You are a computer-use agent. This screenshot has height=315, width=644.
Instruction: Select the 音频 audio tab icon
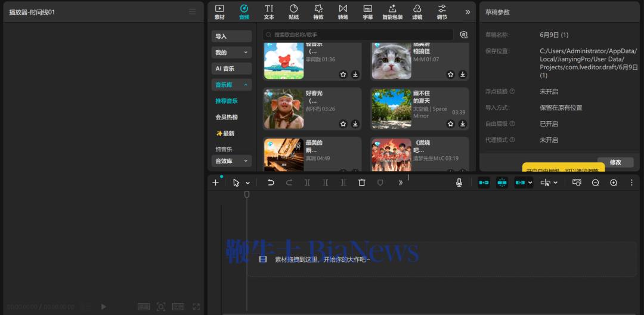pos(244,8)
